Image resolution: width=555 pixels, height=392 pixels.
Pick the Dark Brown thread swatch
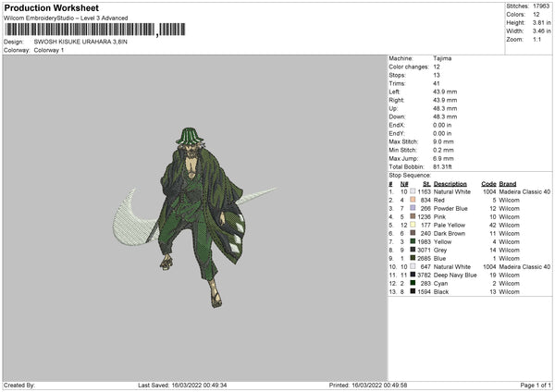pyautogui.click(x=413, y=233)
